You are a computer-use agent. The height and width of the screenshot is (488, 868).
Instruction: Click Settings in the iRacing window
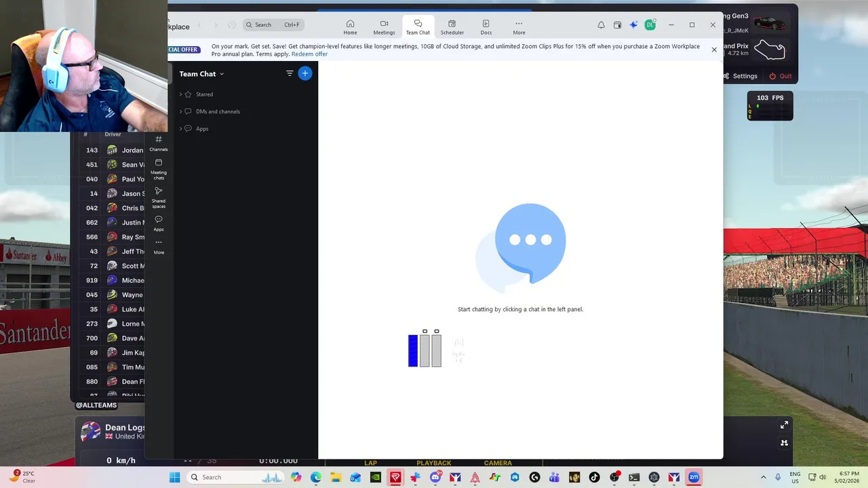point(740,76)
